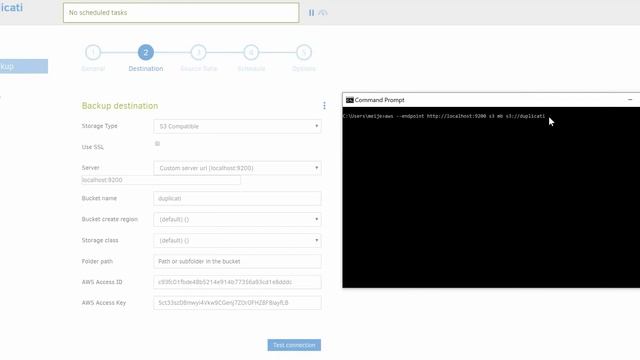Go to wizard step 4 Schedule
This screenshot has width=640, height=360.
[251, 52]
